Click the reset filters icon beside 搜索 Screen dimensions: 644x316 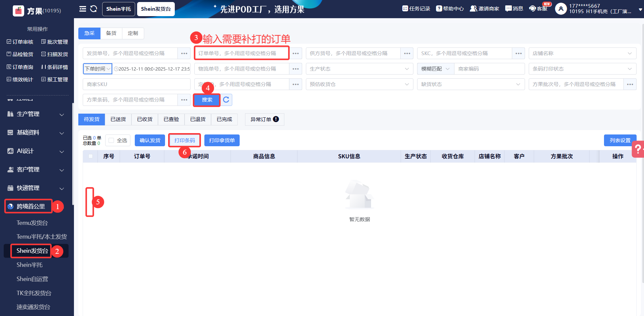point(226,100)
